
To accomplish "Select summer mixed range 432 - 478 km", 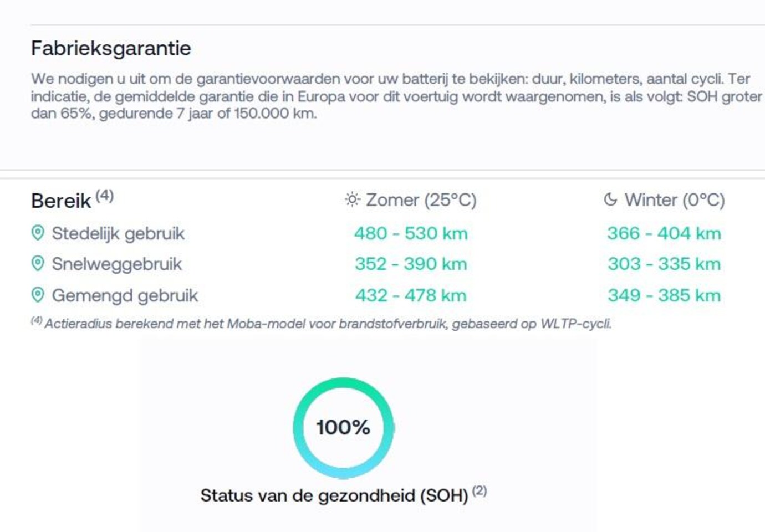I will pyautogui.click(x=411, y=295).
